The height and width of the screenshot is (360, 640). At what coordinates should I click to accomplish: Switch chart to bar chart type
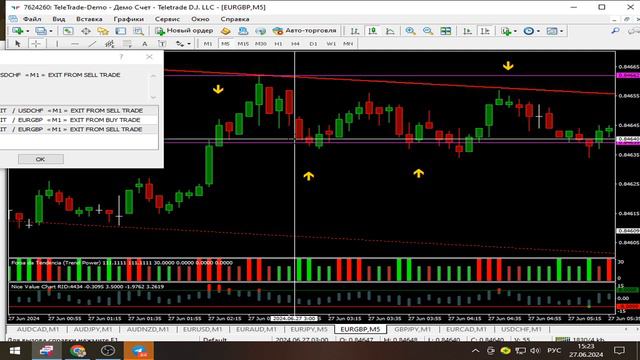pyautogui.click(x=355, y=31)
